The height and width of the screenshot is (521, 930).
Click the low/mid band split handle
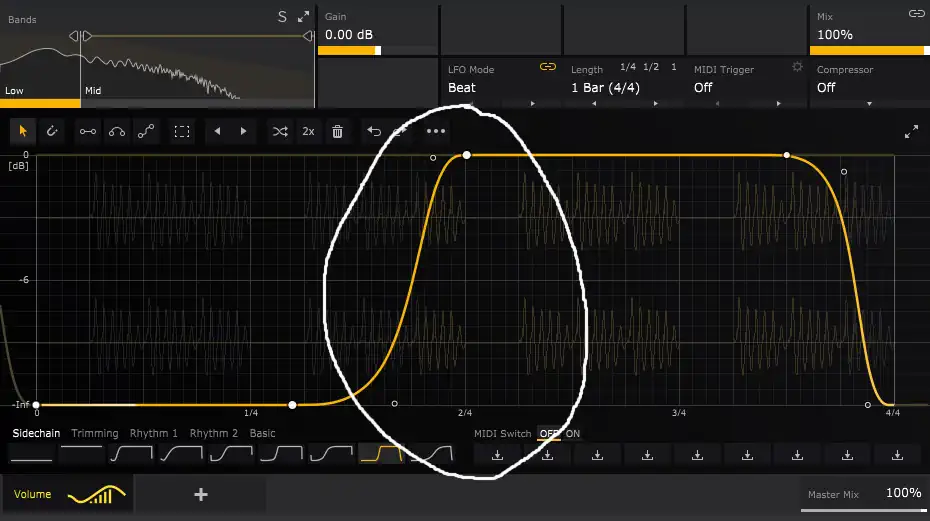(81, 36)
